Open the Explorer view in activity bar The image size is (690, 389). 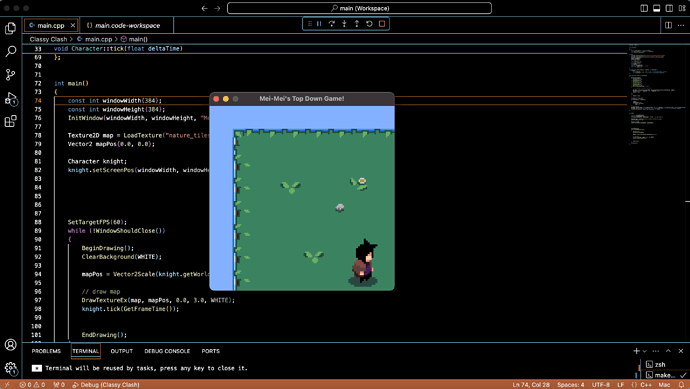(11, 28)
